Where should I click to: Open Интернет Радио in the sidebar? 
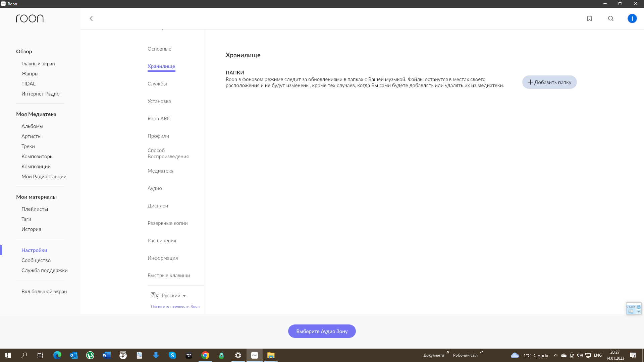click(x=41, y=94)
